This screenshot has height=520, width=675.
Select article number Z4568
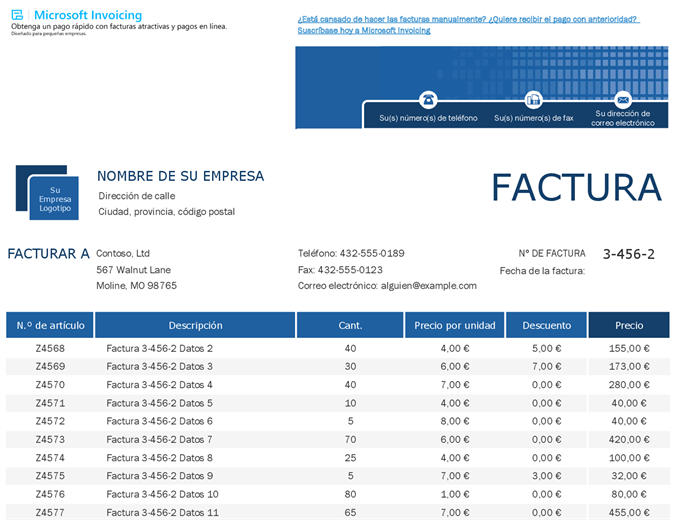pos(50,348)
